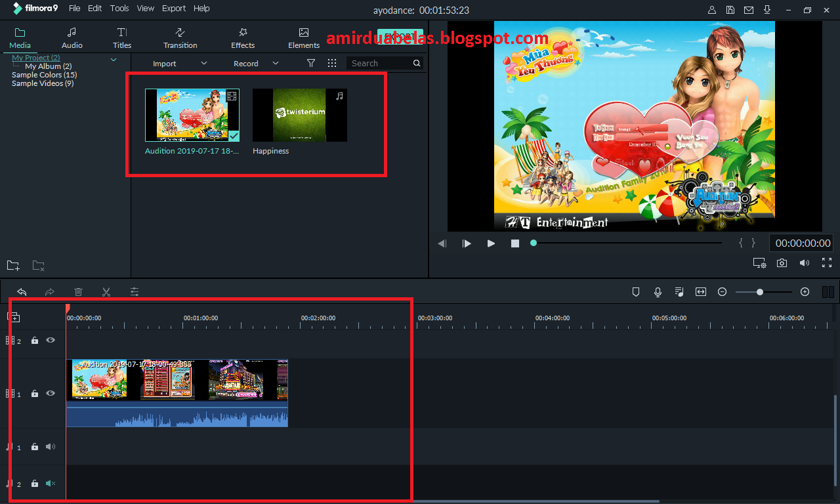Add a new track to timeline

[x=14, y=317]
